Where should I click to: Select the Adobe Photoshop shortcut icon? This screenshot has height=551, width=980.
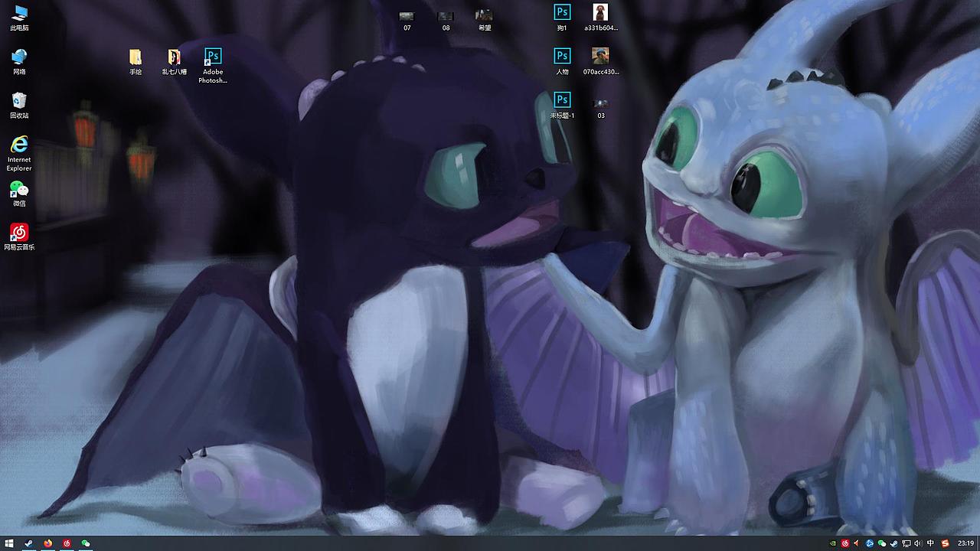pyautogui.click(x=213, y=66)
